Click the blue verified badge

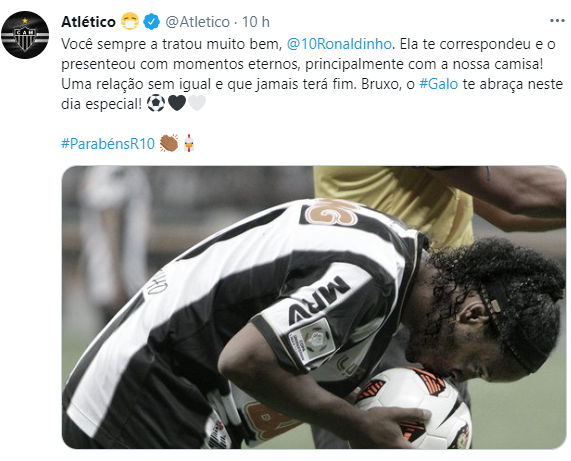[x=151, y=21]
